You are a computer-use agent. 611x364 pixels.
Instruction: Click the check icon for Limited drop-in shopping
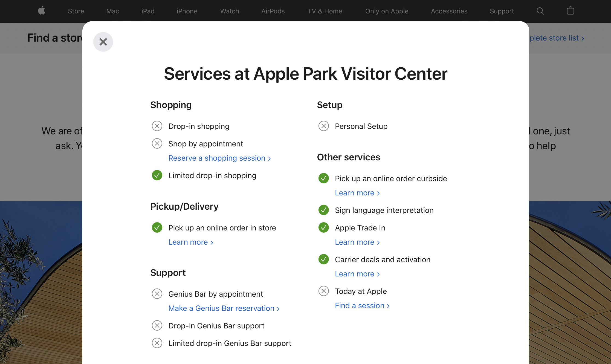157,175
